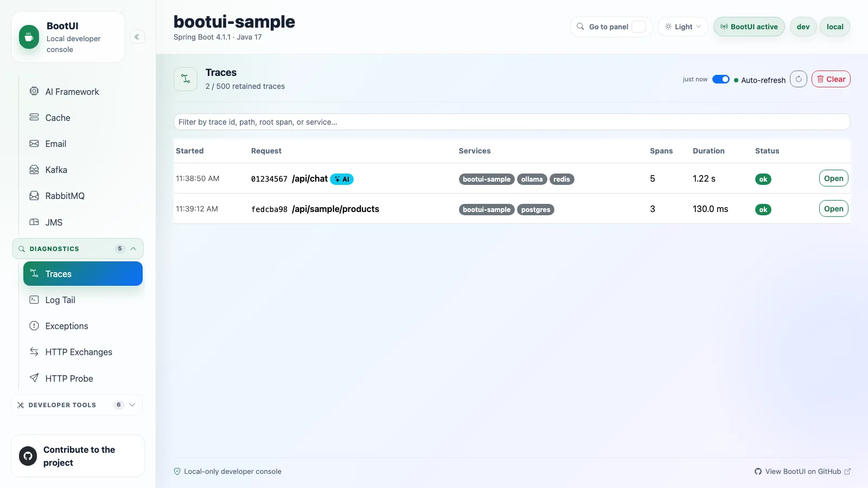The width and height of the screenshot is (868, 488).
Task: Click the GitHub logo in Contribute card
Action: pyautogui.click(x=28, y=456)
